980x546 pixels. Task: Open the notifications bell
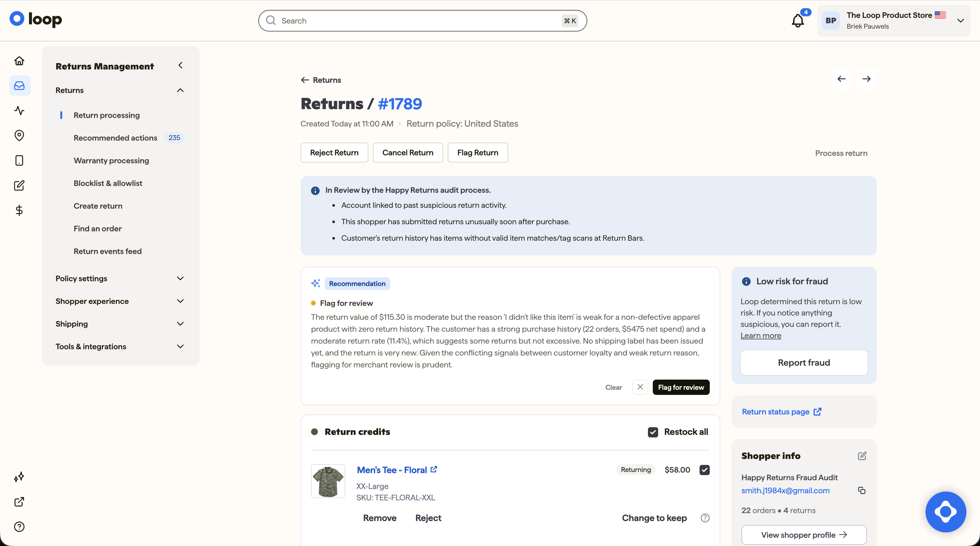pyautogui.click(x=798, y=20)
